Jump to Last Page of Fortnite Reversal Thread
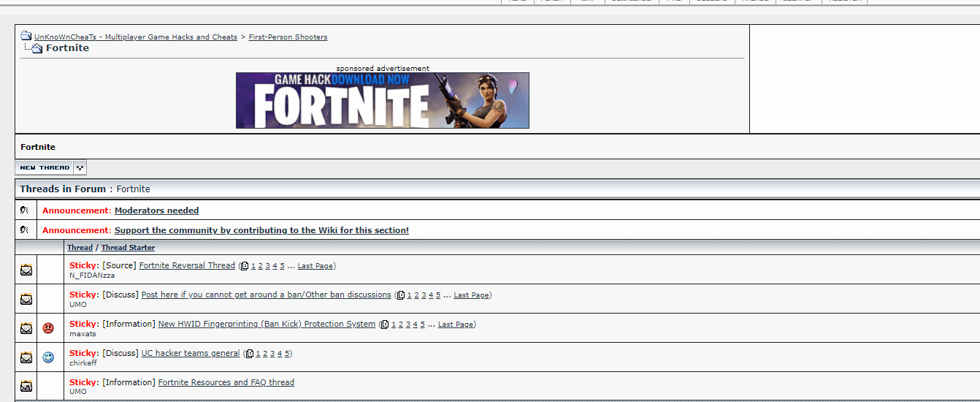The height and width of the screenshot is (402, 980). click(315, 266)
